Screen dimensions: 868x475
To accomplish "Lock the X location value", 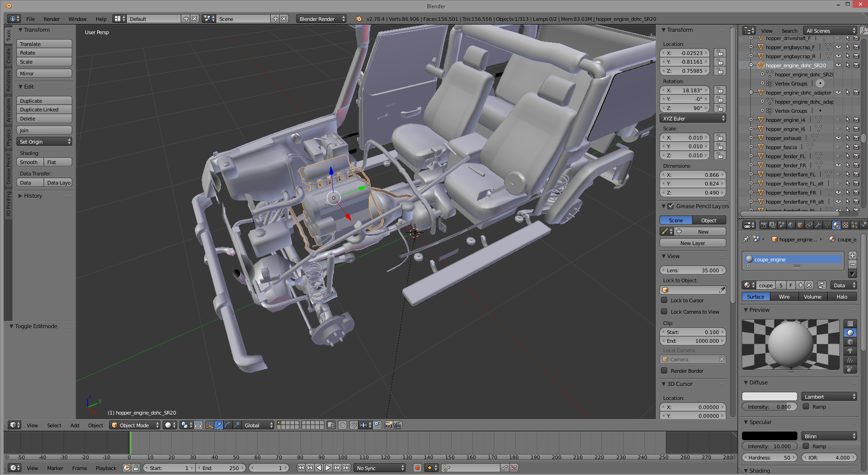I will (x=719, y=53).
